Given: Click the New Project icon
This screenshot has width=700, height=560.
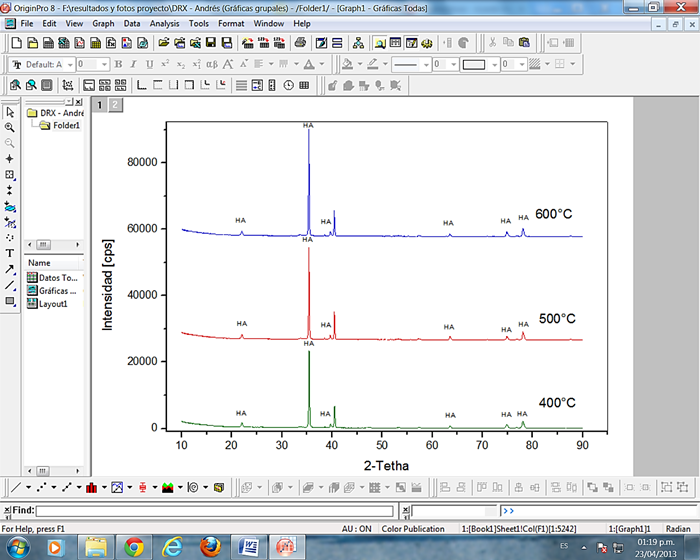Looking at the screenshot, I should coord(16,43).
